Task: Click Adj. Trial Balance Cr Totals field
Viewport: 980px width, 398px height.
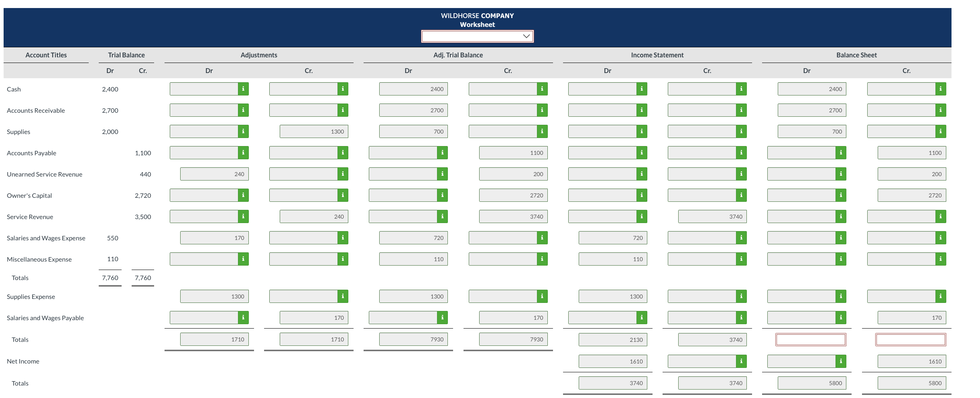Action: tap(513, 339)
